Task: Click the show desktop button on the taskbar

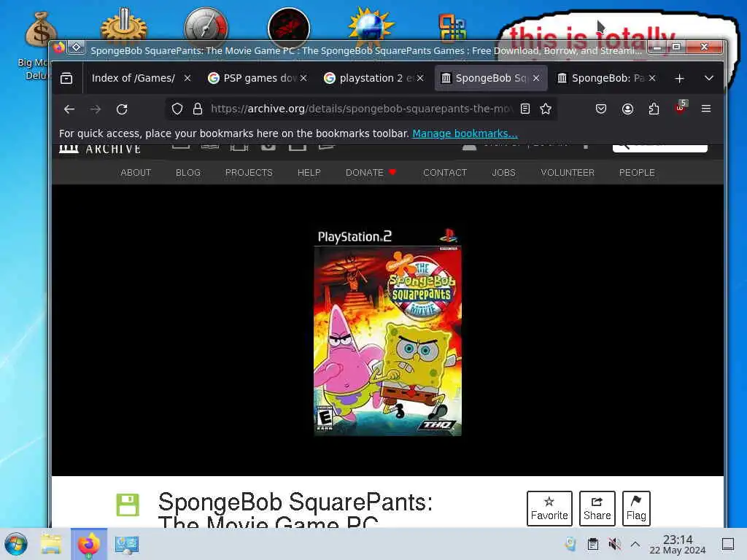Action: pyautogui.click(x=728, y=544)
